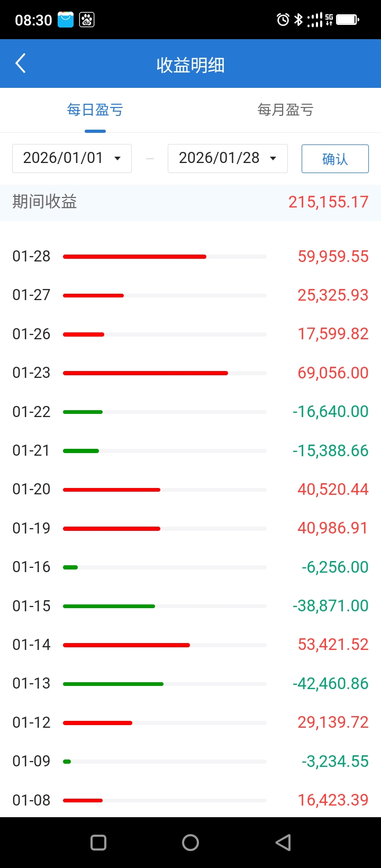Tap the Baidu paw status icon
The height and width of the screenshot is (868, 381).
point(87,20)
